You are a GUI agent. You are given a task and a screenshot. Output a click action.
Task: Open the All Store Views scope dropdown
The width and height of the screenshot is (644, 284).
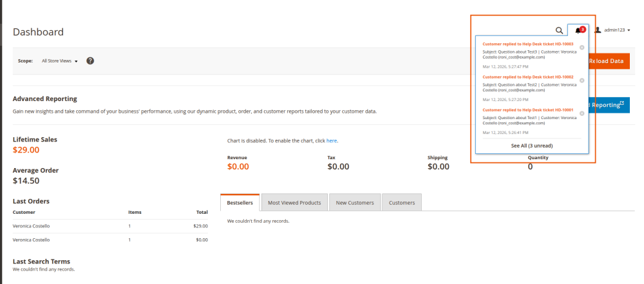(59, 61)
